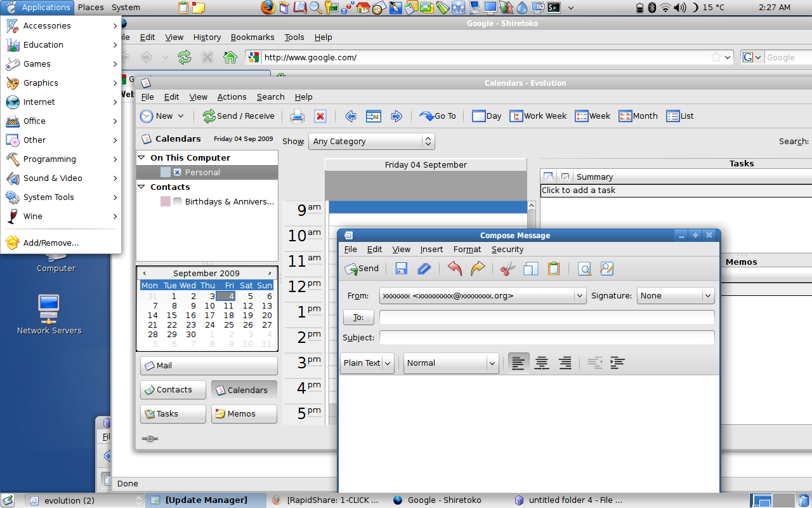
Task: Copy using the Compose toolbar copy icon
Action: click(531, 269)
